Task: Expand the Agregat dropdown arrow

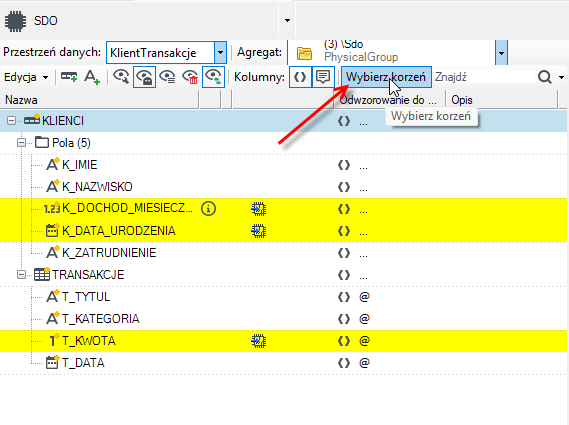Action: tap(501, 53)
